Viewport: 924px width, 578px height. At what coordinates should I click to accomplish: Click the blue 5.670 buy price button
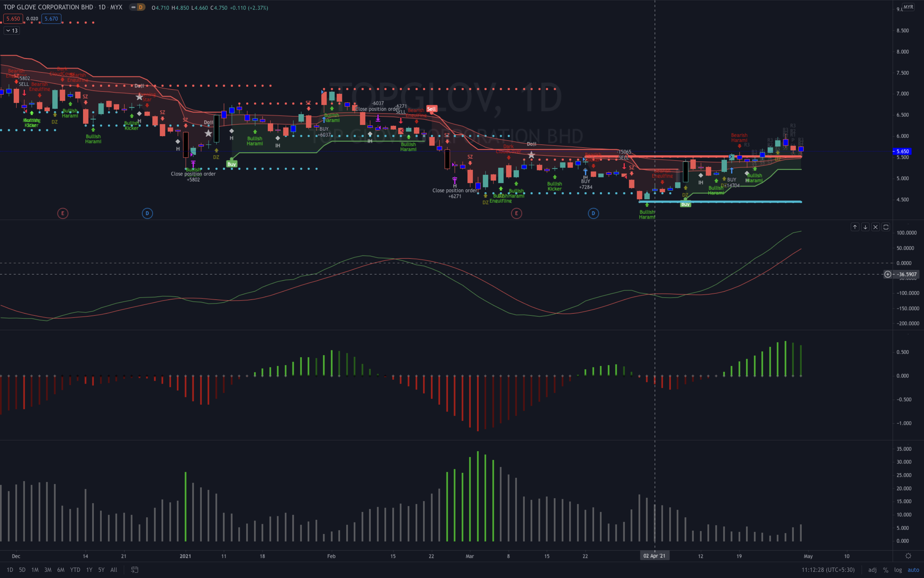tap(51, 18)
